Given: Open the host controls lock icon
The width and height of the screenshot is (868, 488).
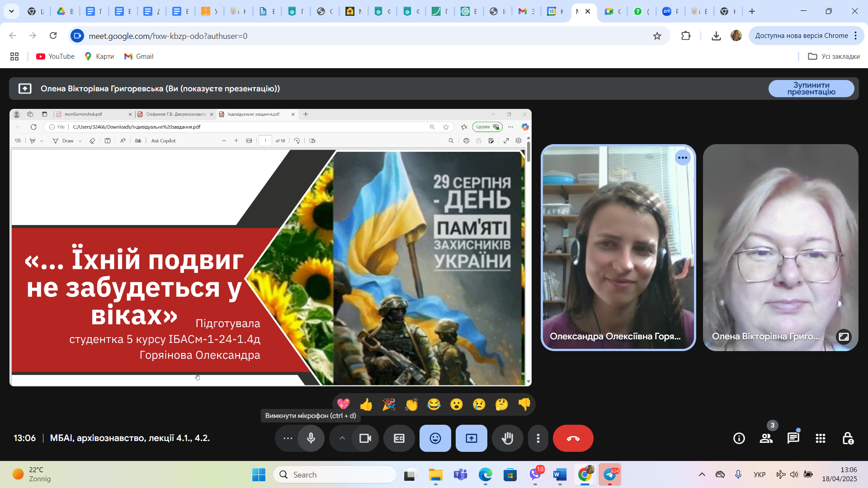Looking at the screenshot, I should pos(848,438).
